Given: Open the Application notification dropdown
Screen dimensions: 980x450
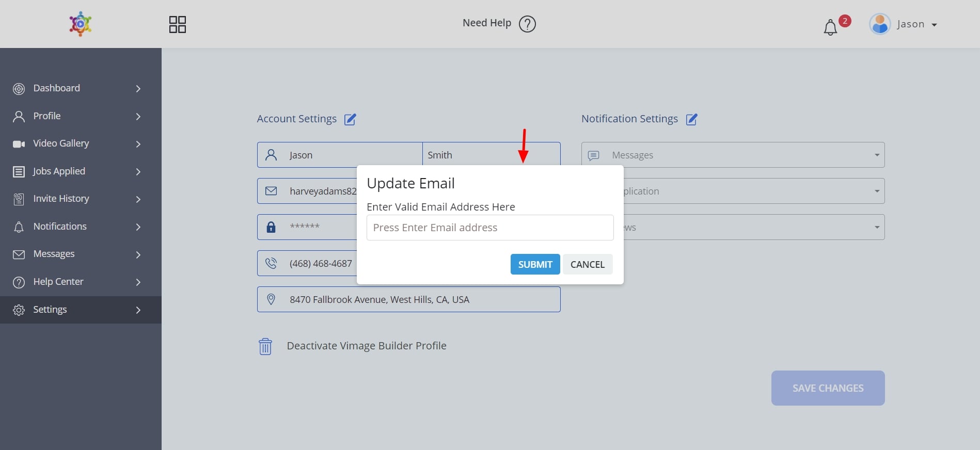Looking at the screenshot, I should pos(876,191).
